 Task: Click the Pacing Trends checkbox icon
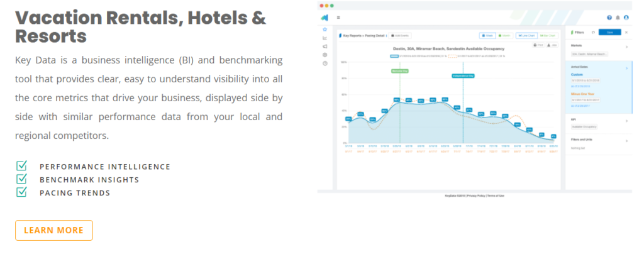coord(21,192)
